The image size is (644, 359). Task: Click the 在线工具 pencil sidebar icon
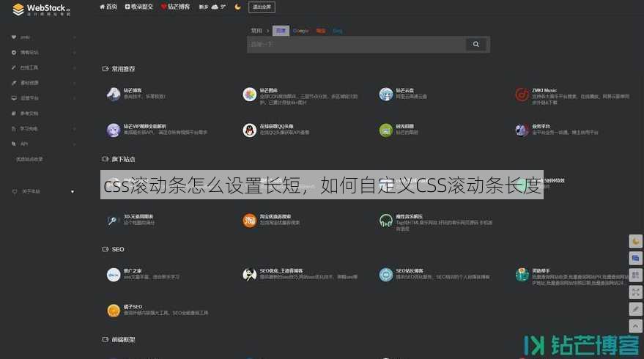coord(14,68)
